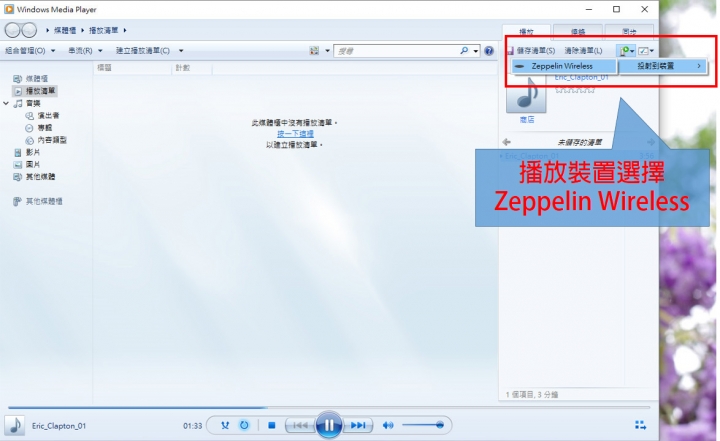
Task: Select 播放清單 in the breadcrumb path
Action: pos(103,30)
